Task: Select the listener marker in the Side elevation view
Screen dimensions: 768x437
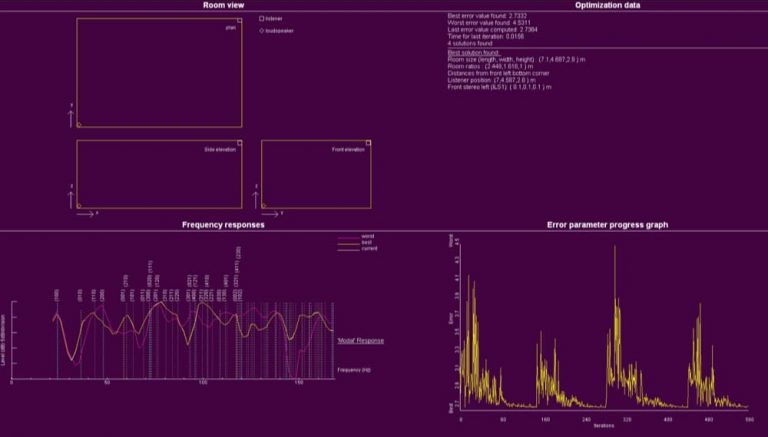Action: coord(240,143)
